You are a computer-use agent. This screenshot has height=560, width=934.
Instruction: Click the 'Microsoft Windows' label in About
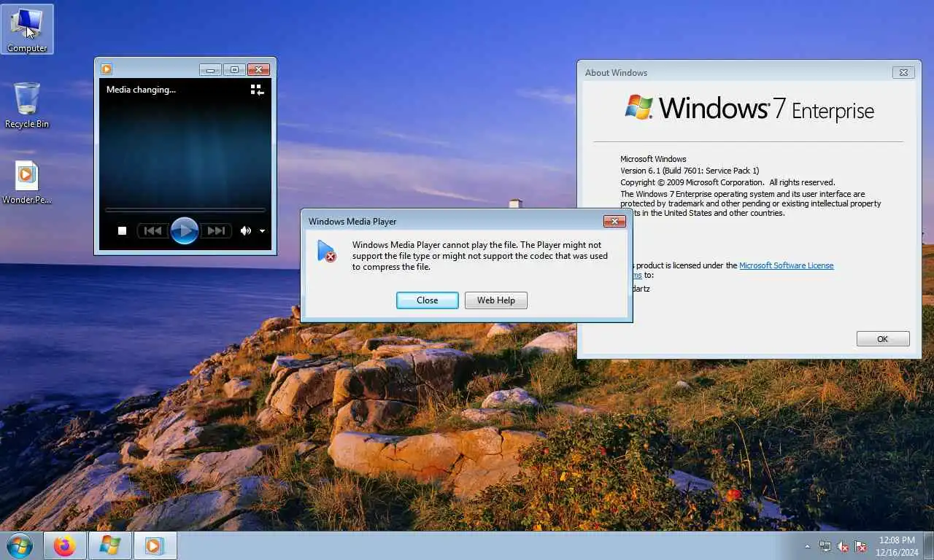[x=653, y=159]
